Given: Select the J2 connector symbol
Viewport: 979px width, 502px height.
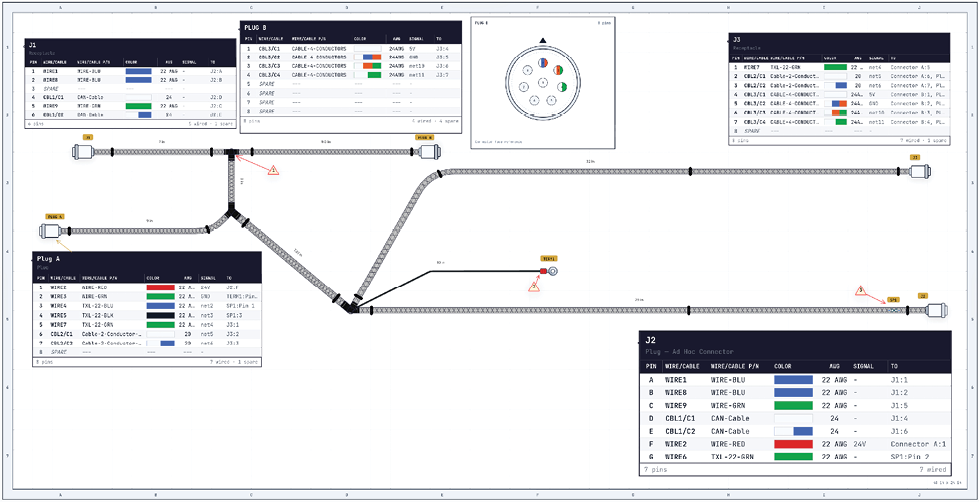Looking at the screenshot, I should pos(936,309).
